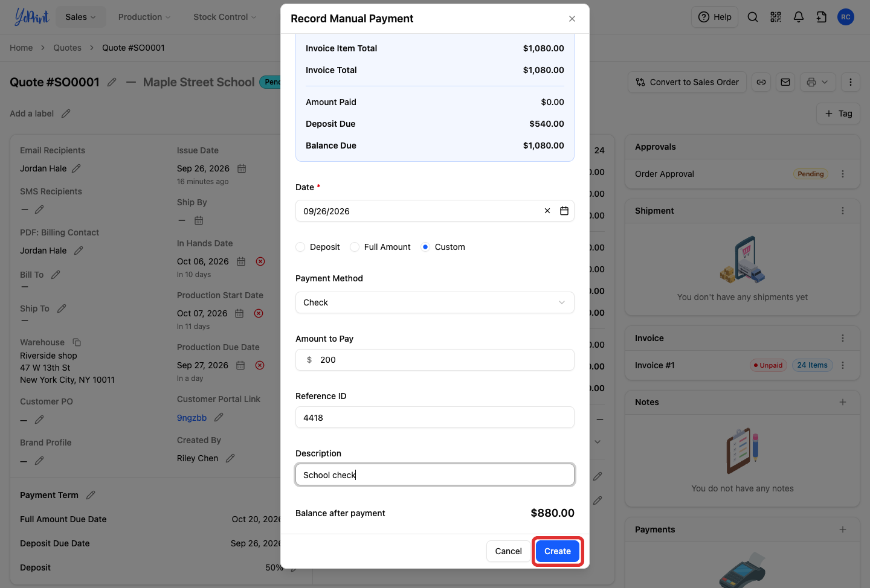Click the email quote envelope icon
The height and width of the screenshot is (588, 870).
(785, 82)
